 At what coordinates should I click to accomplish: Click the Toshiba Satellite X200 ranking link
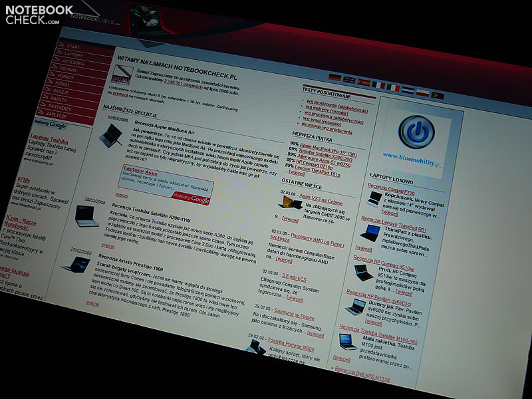(325, 156)
